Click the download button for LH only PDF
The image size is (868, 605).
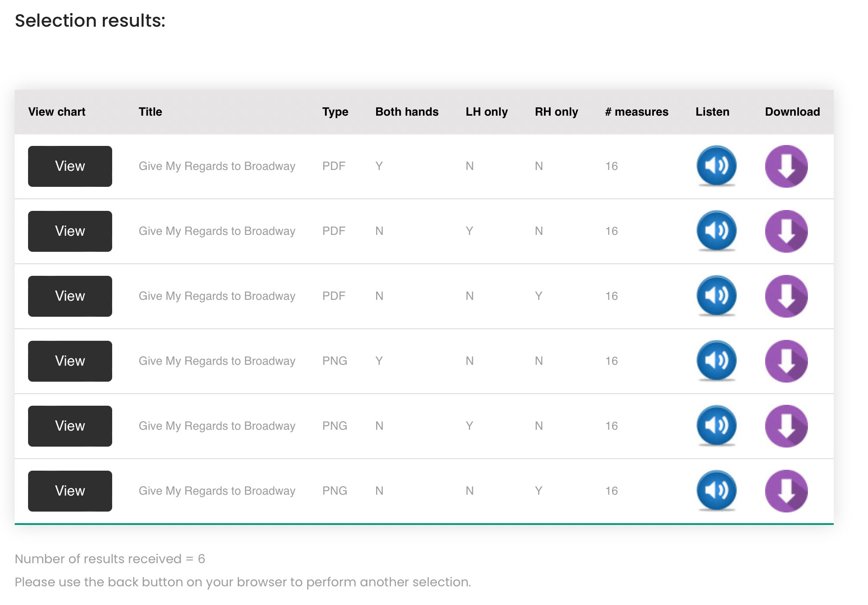tap(786, 231)
